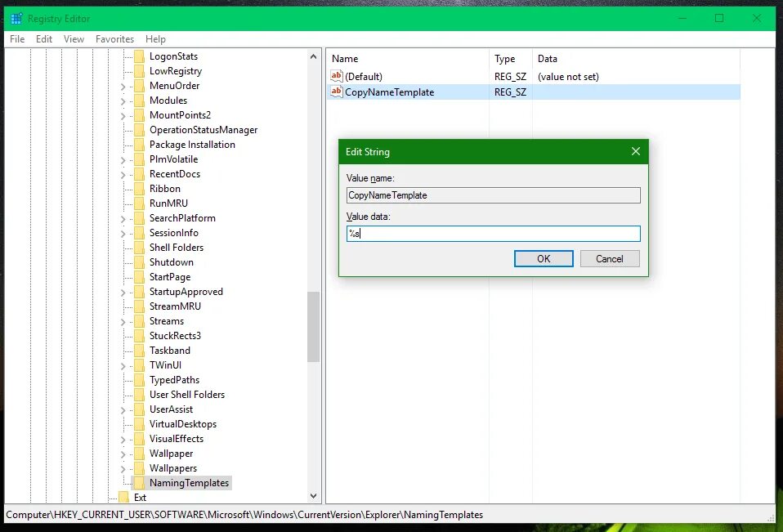This screenshot has height=532, width=783.
Task: Expand the MountPoints2 key
Action: 123,116
